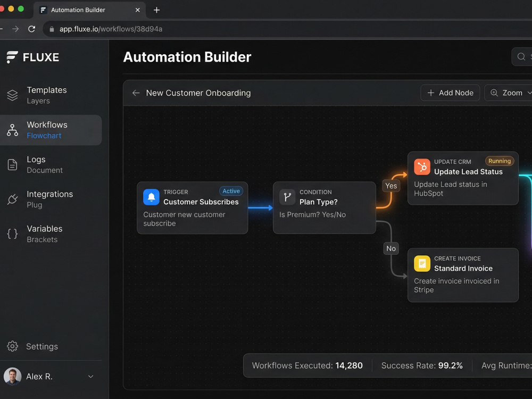Click the Running badge on Update CRM
The width and height of the screenshot is (532, 399).
coord(500,161)
